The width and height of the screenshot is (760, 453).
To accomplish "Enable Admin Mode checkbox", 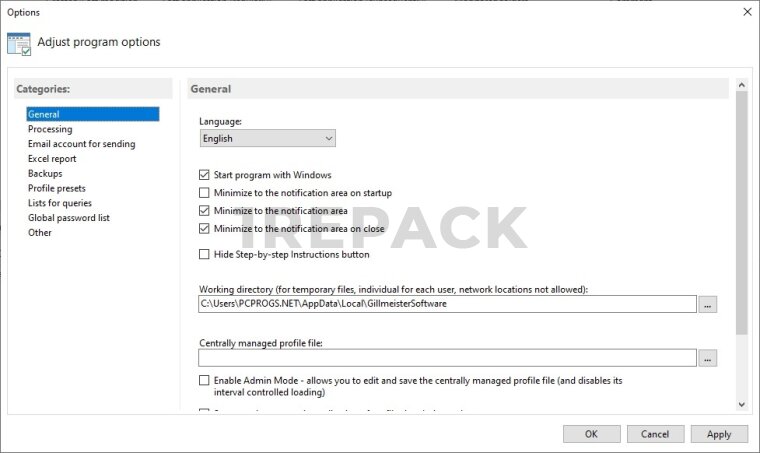I will [205, 381].
